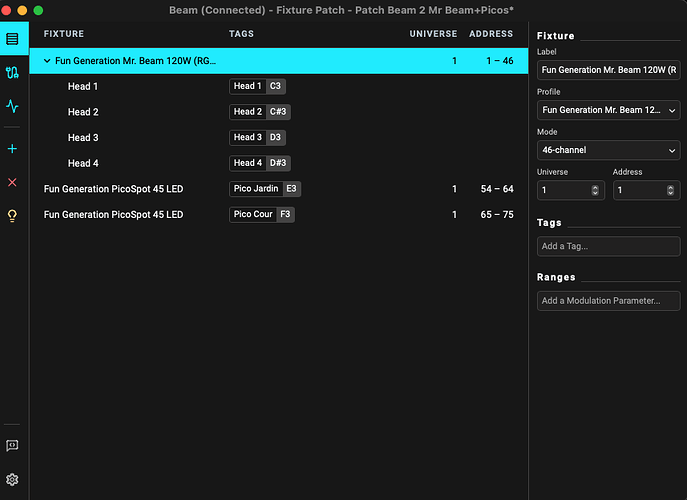Open the fixture list view icon

(x=12, y=39)
